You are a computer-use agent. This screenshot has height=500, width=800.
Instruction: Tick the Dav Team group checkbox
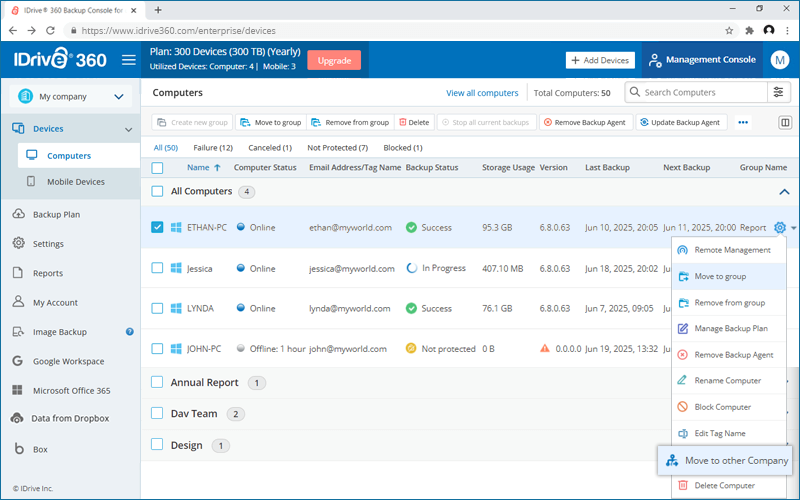(x=157, y=413)
